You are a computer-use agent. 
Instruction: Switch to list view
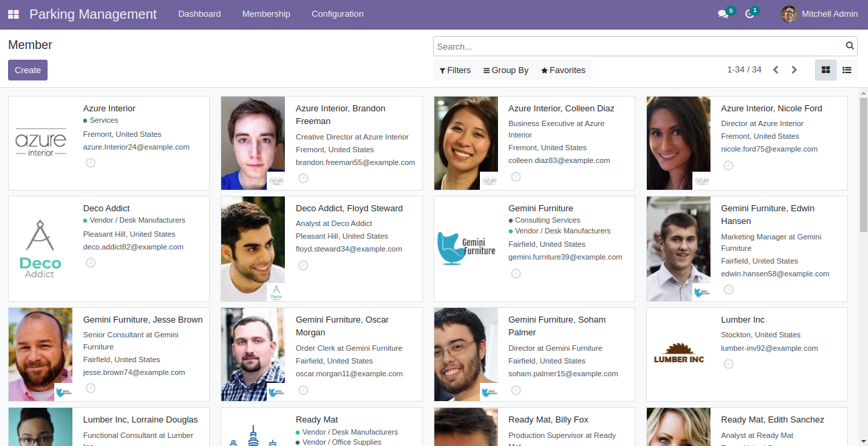point(847,70)
